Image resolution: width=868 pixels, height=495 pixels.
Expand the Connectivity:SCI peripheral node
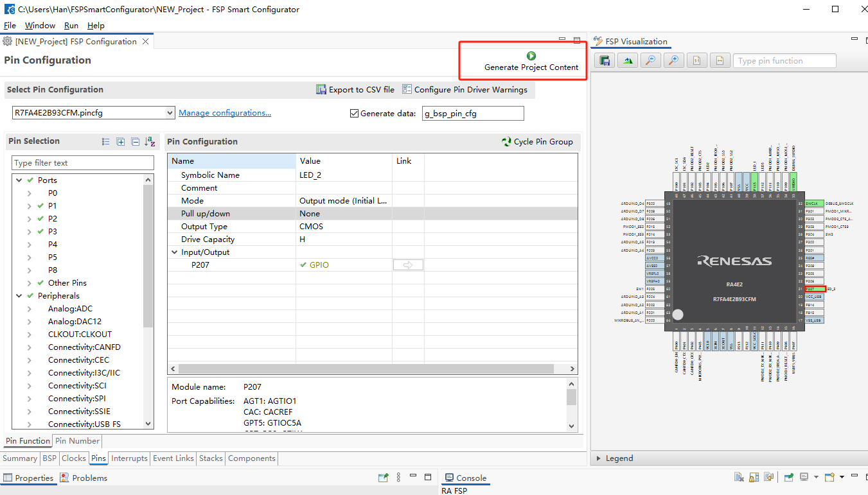[x=30, y=386]
